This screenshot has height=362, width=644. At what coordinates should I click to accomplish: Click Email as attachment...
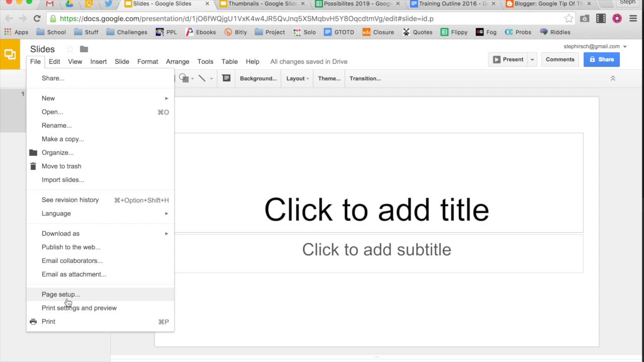pyautogui.click(x=100, y=275)
